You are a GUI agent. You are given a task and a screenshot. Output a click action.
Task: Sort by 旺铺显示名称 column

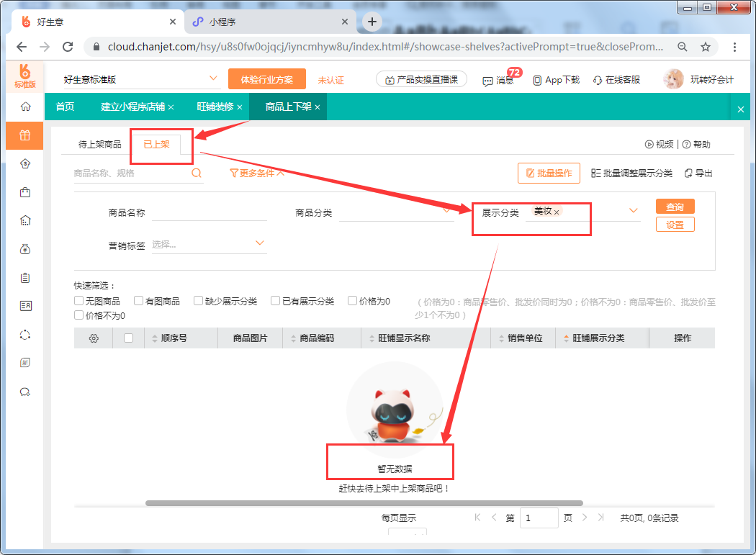pos(372,338)
